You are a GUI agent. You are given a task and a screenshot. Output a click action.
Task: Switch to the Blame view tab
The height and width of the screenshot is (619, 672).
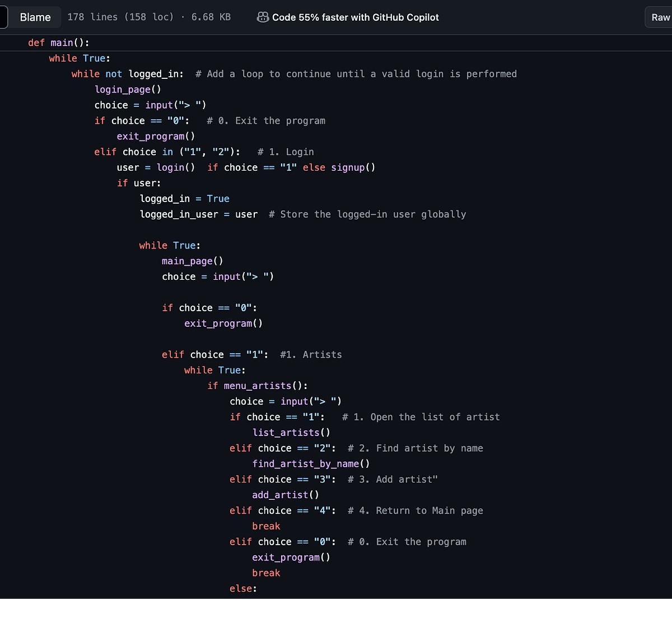[35, 17]
